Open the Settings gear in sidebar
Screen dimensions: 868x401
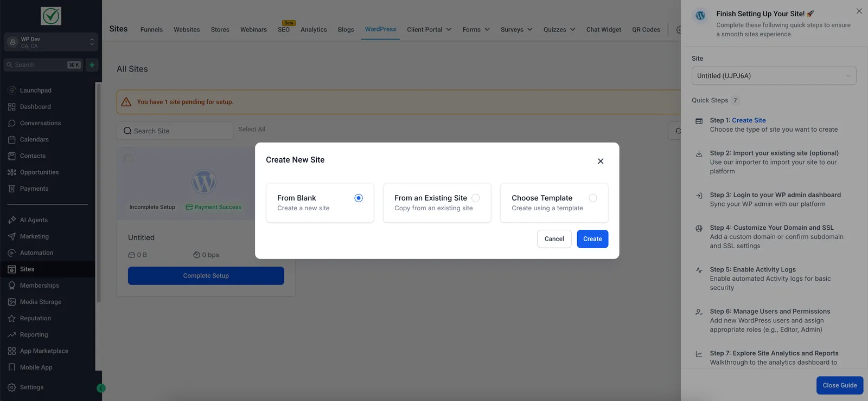click(x=12, y=387)
